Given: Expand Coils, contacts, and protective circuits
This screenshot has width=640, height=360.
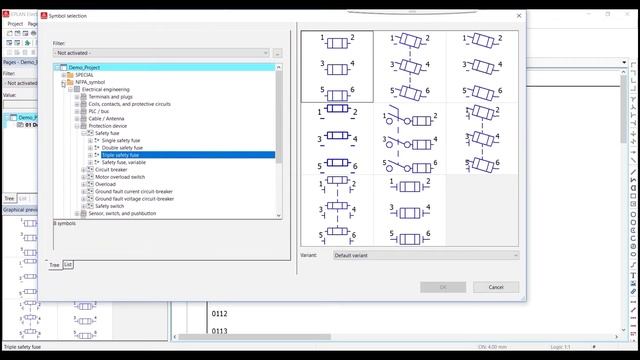Looking at the screenshot, I should click(x=76, y=104).
